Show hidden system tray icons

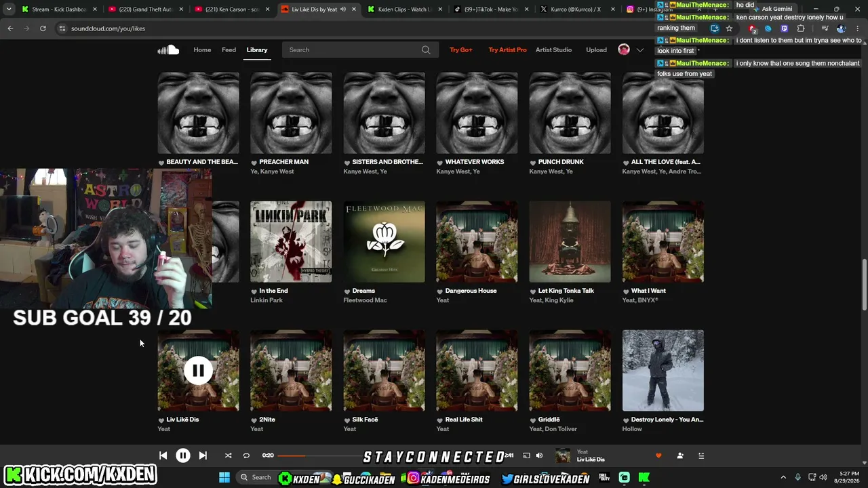783,477
